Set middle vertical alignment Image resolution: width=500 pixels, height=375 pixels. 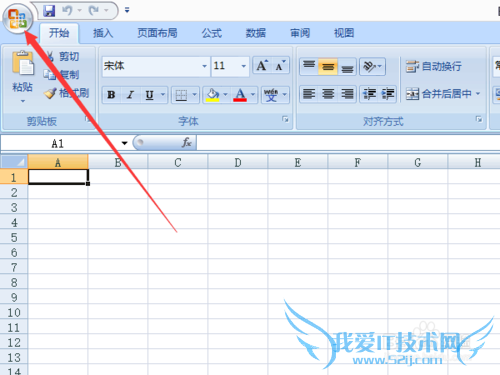[x=328, y=66]
